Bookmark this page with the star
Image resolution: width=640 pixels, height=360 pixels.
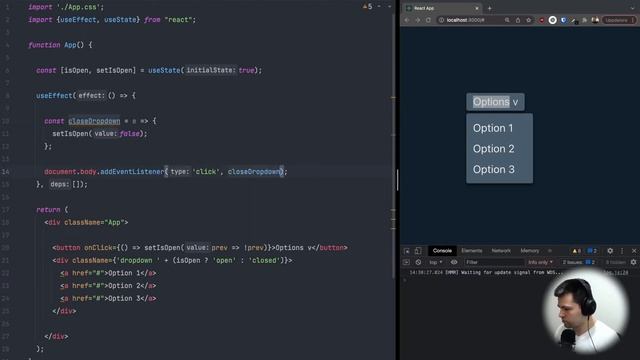click(529, 20)
